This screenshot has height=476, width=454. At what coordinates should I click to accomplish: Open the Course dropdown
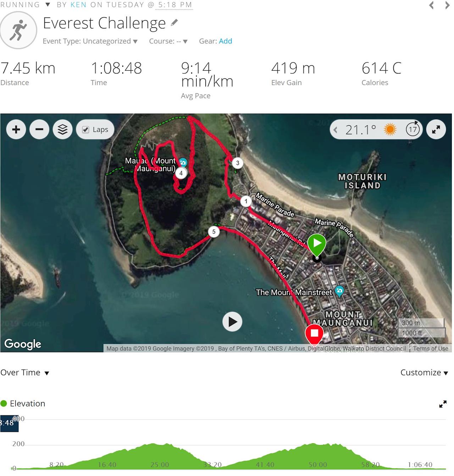[x=168, y=41]
